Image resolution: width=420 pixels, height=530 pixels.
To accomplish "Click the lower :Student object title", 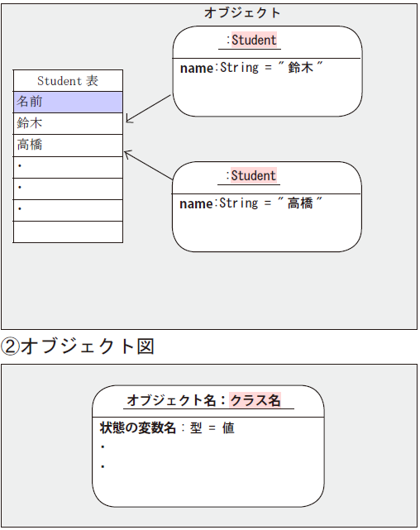I will click(251, 175).
